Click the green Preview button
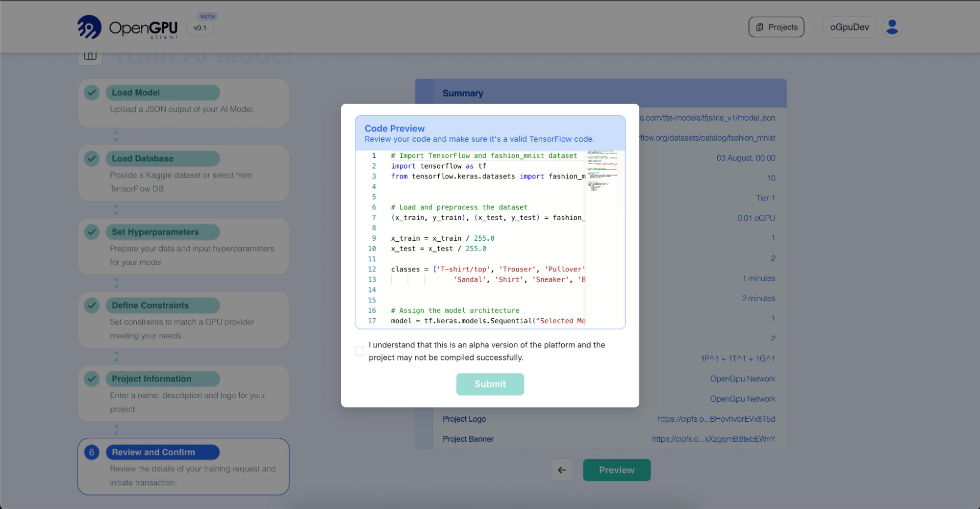 coord(616,470)
